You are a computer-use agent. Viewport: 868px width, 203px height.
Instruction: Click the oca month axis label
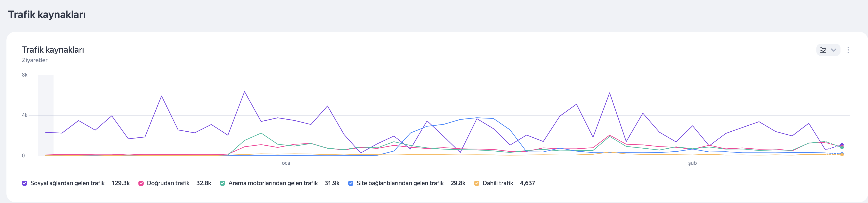(286, 163)
